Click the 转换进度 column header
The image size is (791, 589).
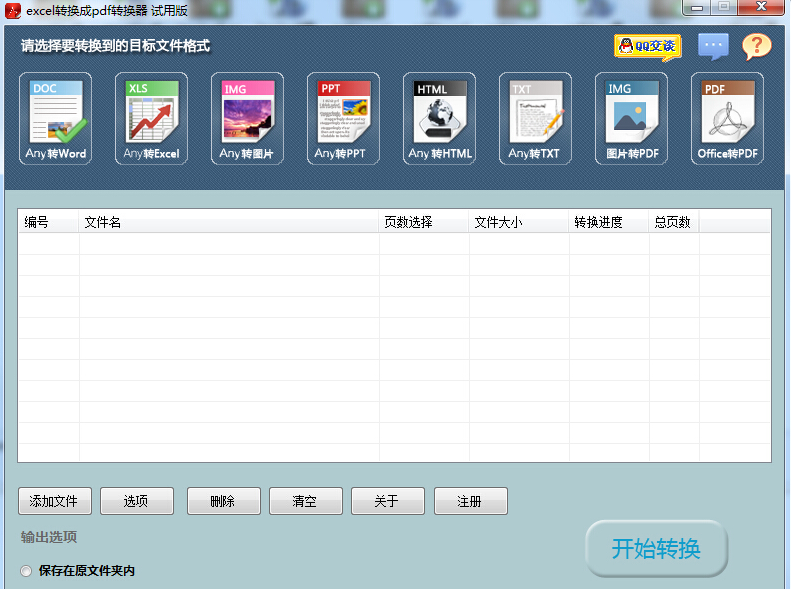tap(609, 222)
